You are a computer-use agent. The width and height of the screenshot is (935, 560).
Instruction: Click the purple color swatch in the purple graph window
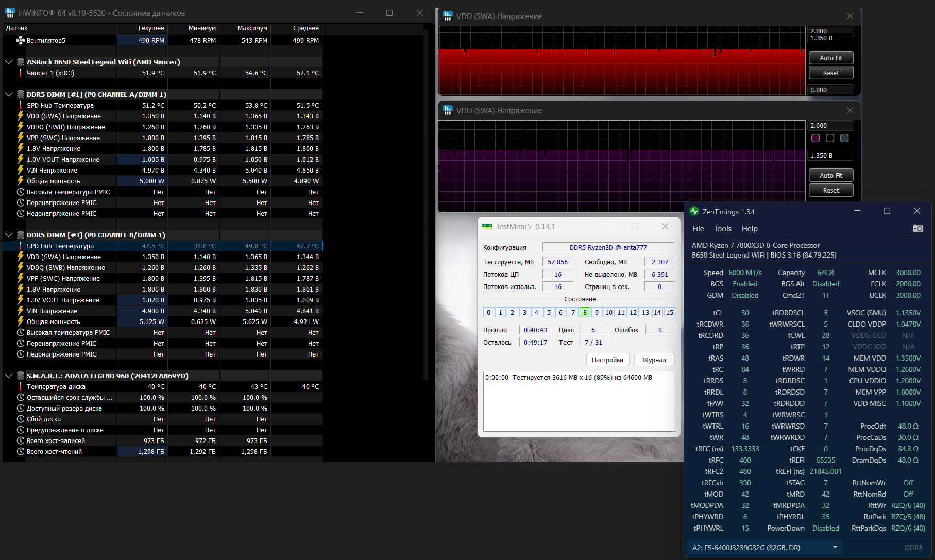[x=815, y=138]
